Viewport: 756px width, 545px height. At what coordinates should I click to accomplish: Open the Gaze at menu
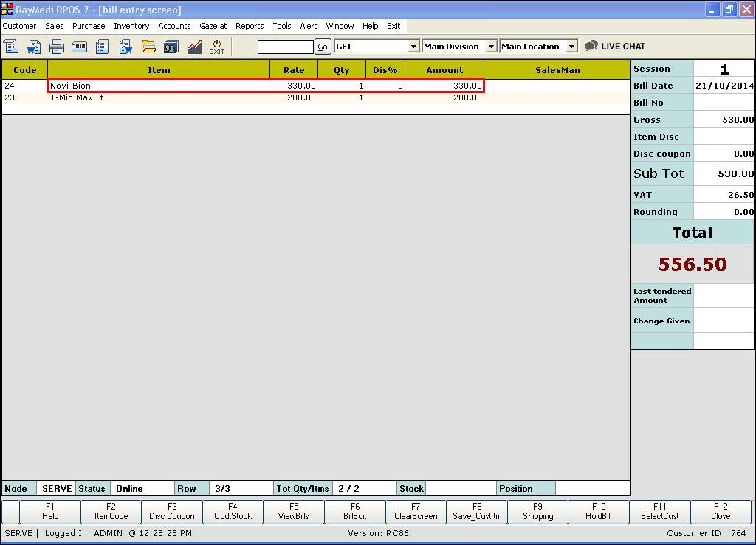(213, 26)
